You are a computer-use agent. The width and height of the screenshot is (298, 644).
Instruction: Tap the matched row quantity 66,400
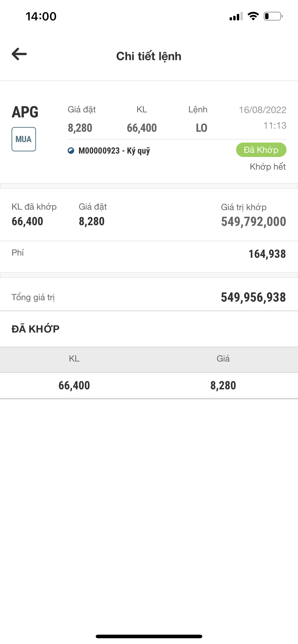[74, 385]
